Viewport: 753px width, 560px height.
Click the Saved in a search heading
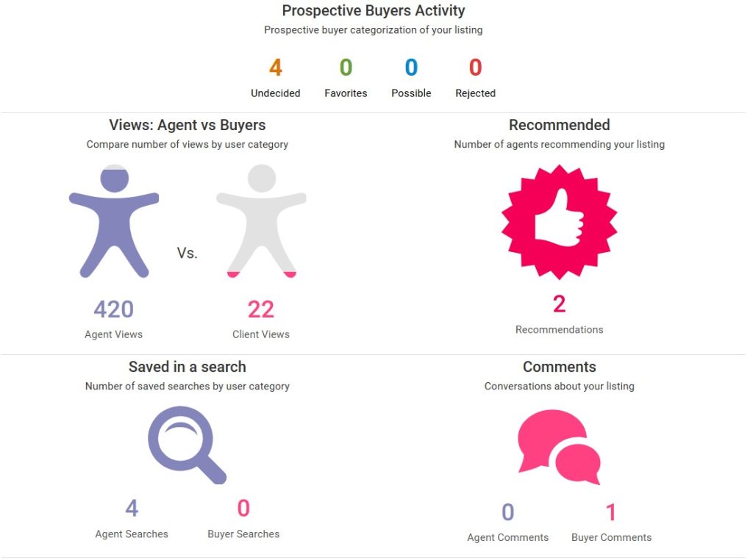point(188,367)
